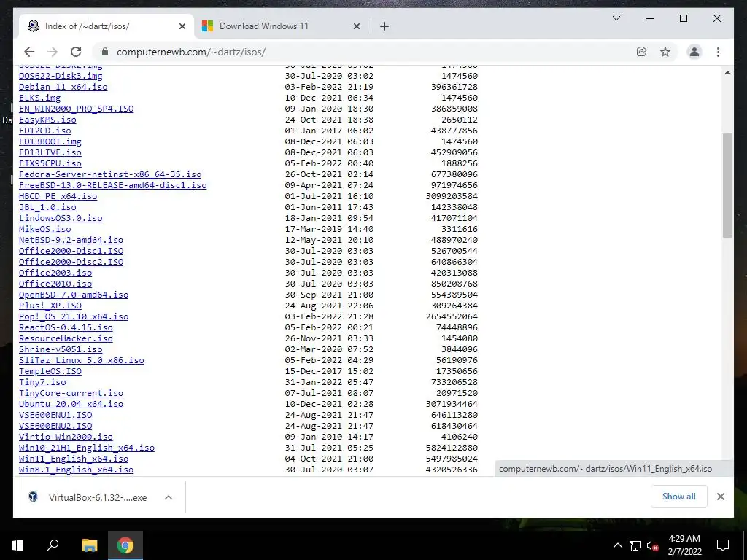Click the scrollbar up arrow
Screen dimensions: 747x560
(x=727, y=72)
